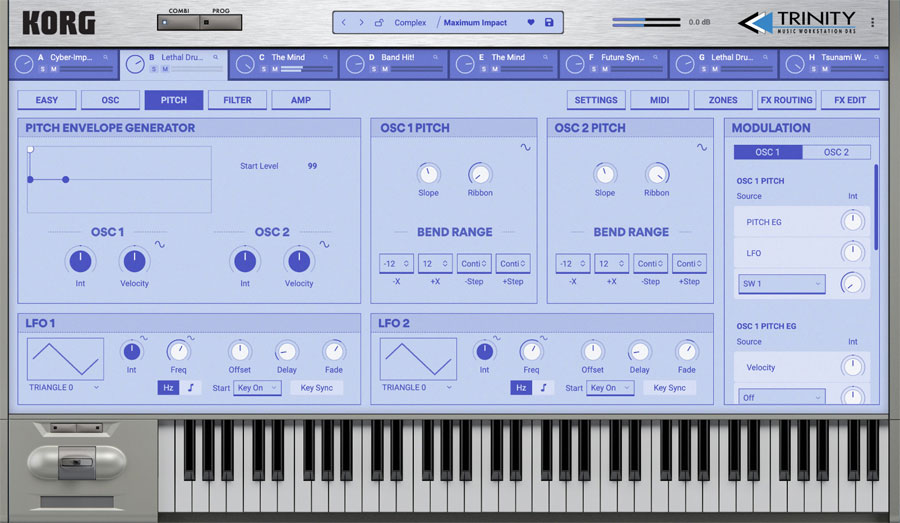Image resolution: width=900 pixels, height=523 pixels.
Task: Click the LFO 1 Delay knob
Action: click(286, 351)
